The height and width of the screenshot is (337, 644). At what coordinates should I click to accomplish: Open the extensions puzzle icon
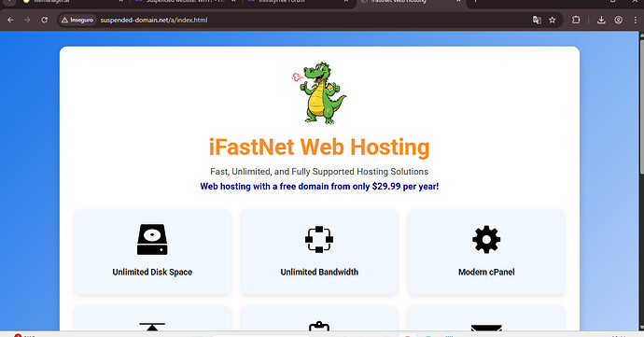point(576,20)
